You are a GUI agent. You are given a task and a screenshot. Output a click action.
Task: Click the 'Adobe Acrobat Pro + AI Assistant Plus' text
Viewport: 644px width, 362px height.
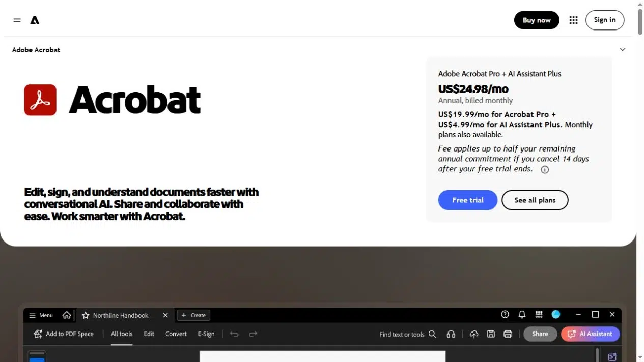499,74
